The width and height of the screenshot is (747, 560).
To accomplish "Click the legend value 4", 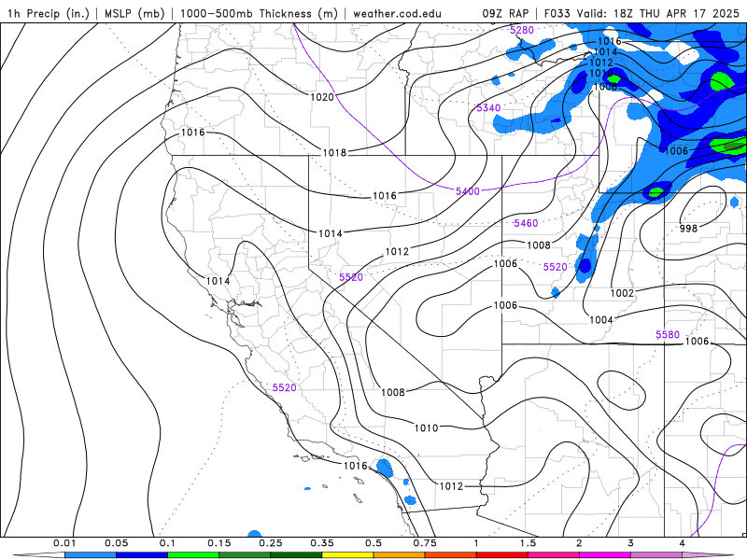I will point(683,543).
